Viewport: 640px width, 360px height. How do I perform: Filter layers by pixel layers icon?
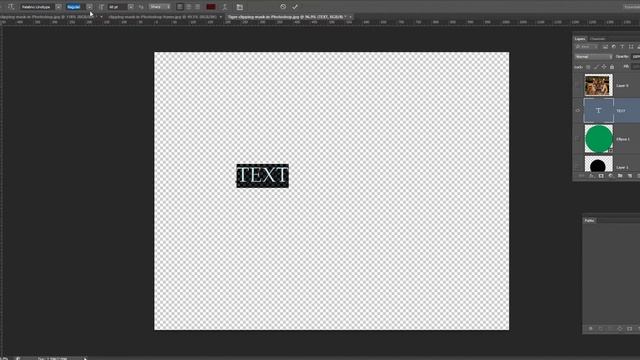605,47
